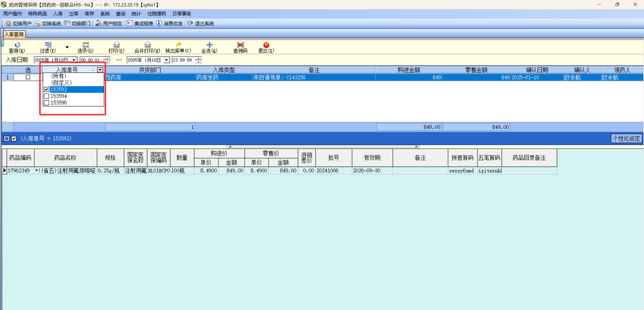Open the 选项(O) options icon
The image size is (644, 310).
[86, 45]
